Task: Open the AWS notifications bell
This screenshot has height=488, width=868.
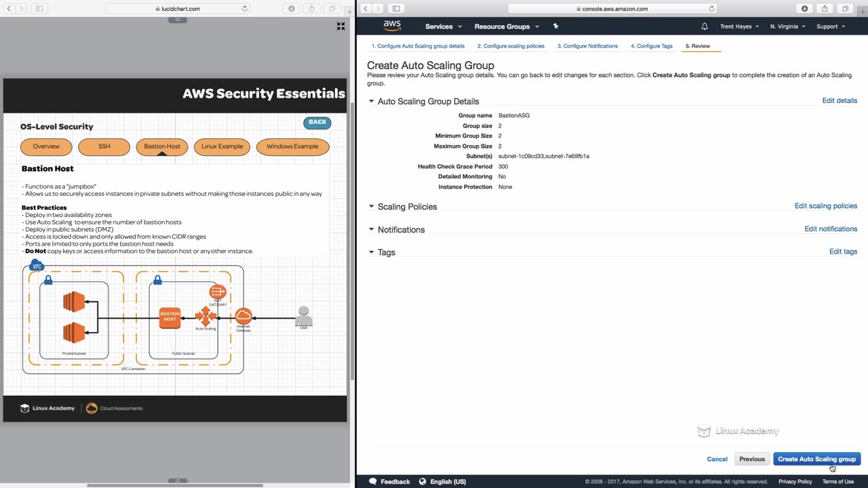Action: 705,26
